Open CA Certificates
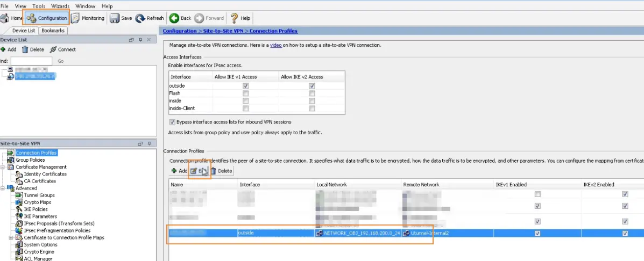This screenshot has height=261, width=644. [40, 181]
